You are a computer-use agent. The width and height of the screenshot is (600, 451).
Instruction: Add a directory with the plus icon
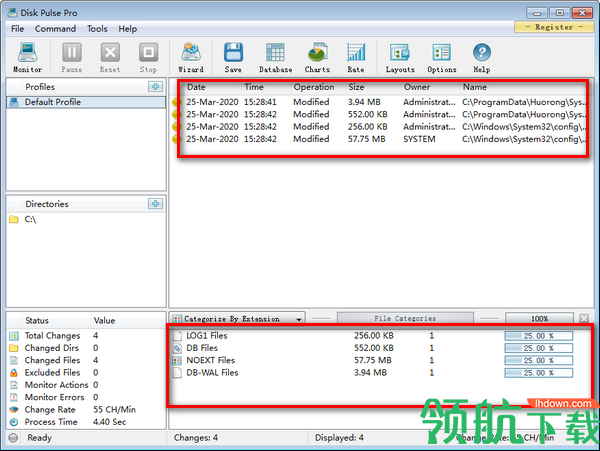[x=155, y=204]
